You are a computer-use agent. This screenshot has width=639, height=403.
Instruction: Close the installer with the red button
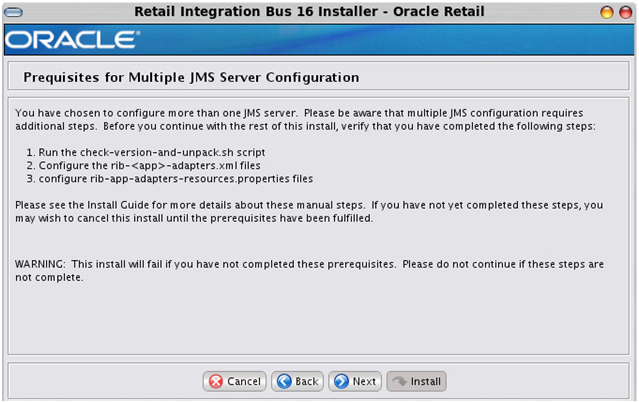[625, 12]
